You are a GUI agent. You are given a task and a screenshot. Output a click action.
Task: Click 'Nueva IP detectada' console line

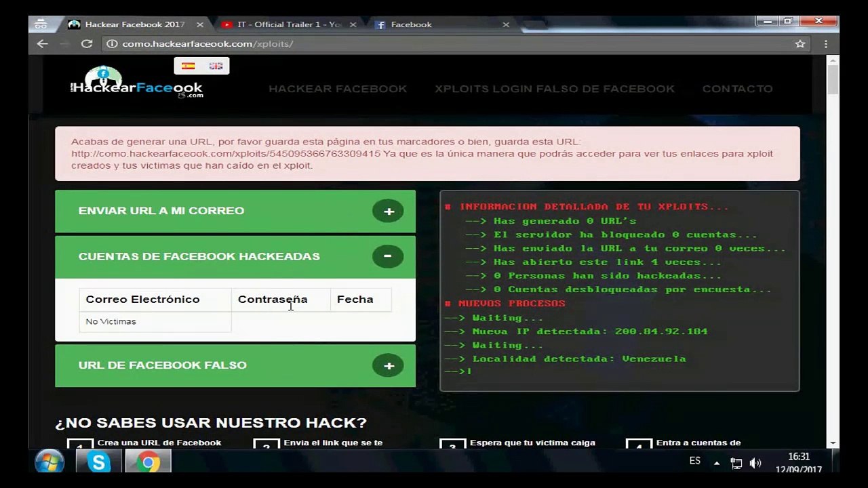coord(576,331)
